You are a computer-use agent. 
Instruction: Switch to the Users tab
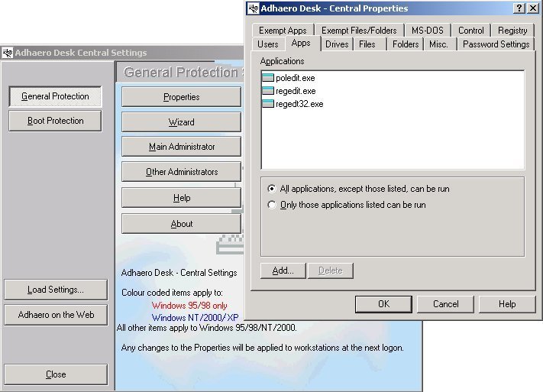268,44
